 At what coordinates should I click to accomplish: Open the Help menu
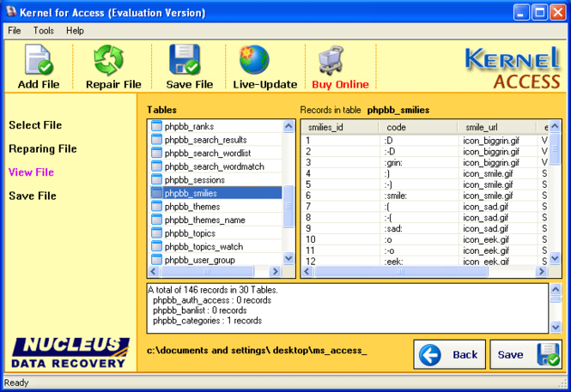pos(75,31)
